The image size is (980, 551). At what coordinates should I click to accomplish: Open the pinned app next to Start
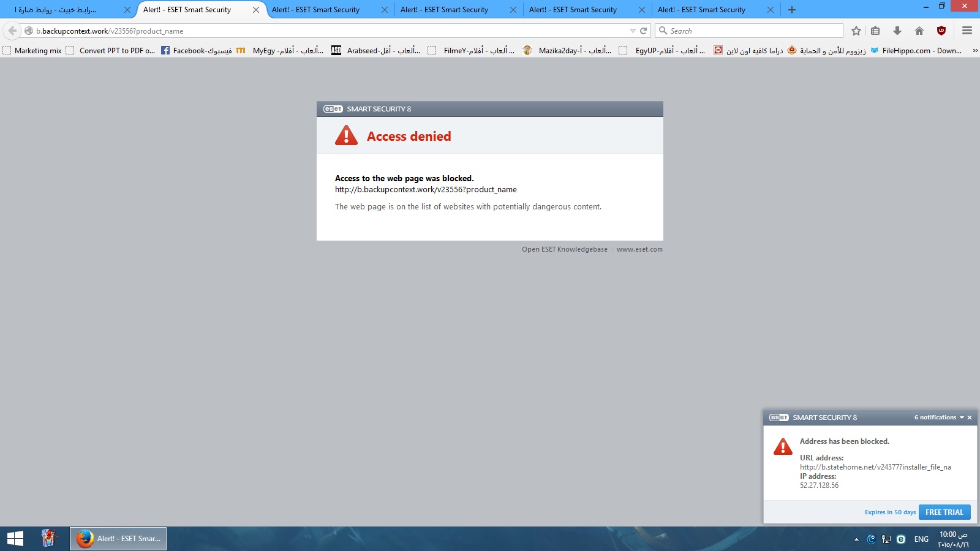pyautogui.click(x=49, y=539)
